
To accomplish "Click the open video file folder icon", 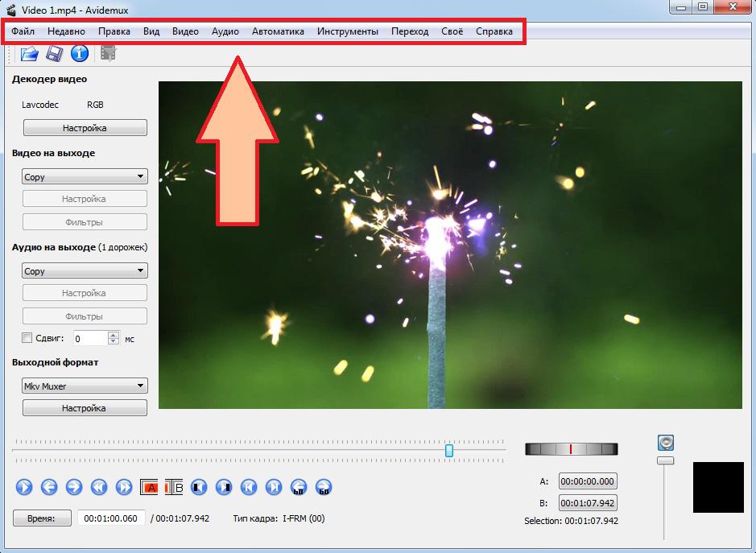I will (30, 54).
